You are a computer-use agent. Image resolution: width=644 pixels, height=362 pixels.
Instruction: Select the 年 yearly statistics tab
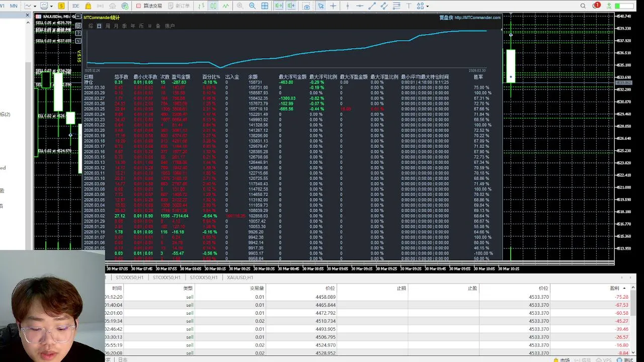(133, 26)
